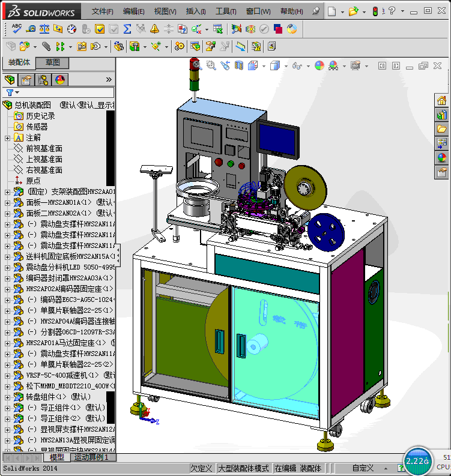Expand VRSF-5C-400减速机<1> node
Viewport: 451px width, 476px height.
coord(7,376)
